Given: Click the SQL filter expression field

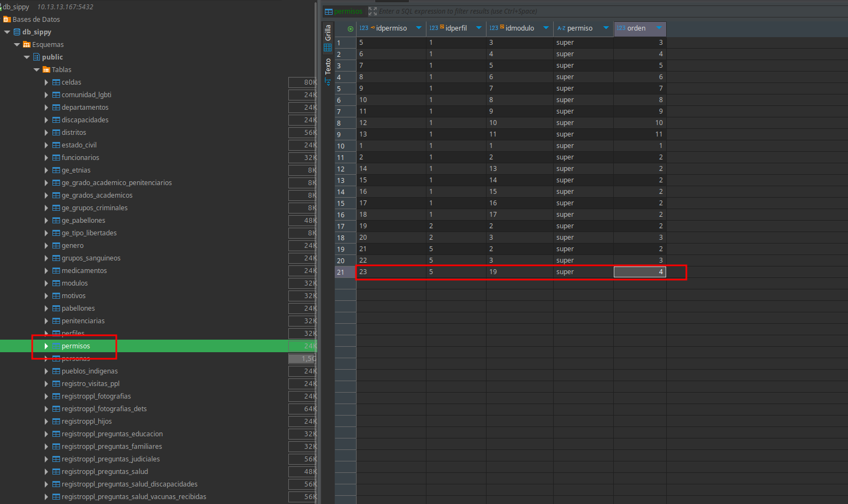Looking at the screenshot, I should [x=546, y=11].
